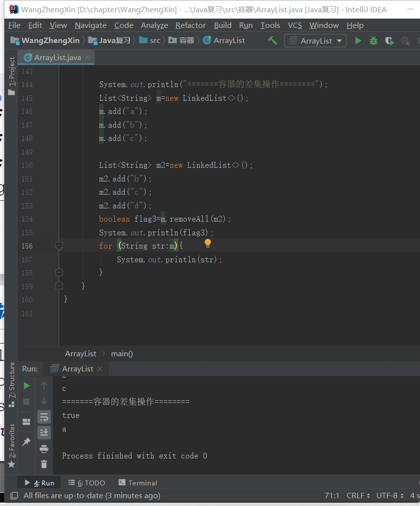Click IntelliJ IDEA logo in title bar

(14, 9)
